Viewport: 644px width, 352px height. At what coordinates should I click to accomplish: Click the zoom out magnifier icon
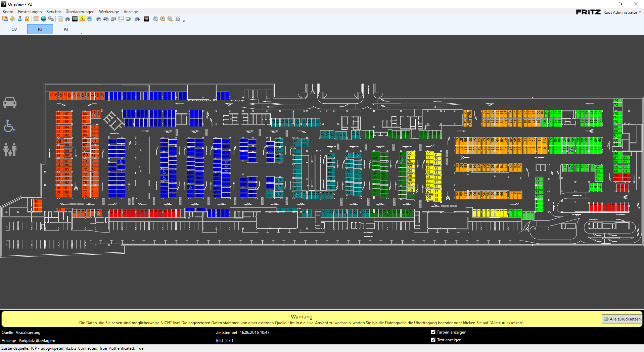point(170,19)
